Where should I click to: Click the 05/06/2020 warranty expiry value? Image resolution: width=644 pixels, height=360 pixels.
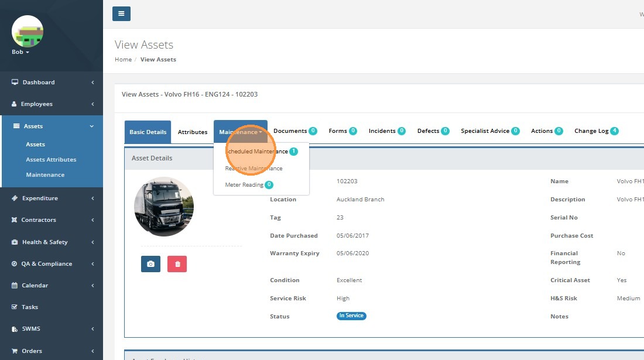(352, 253)
